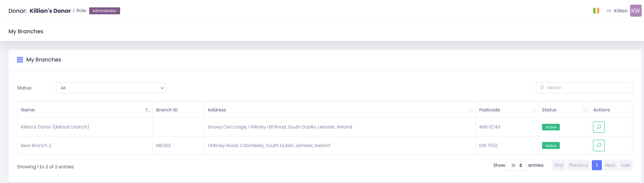This screenshot has width=644, height=183.
Task: Click the My Branches grid icon
Action: click(20, 60)
